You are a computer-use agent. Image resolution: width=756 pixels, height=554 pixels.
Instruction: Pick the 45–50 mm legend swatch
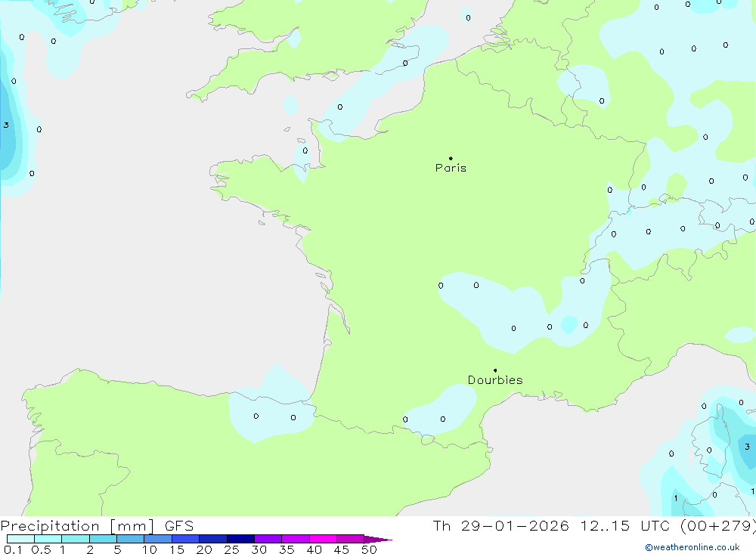point(351,539)
